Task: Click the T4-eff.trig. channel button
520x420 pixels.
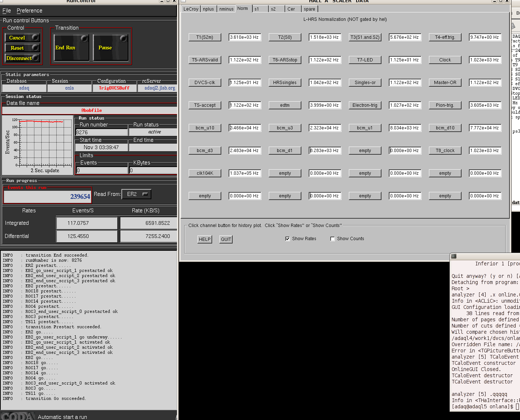Action: [445, 37]
